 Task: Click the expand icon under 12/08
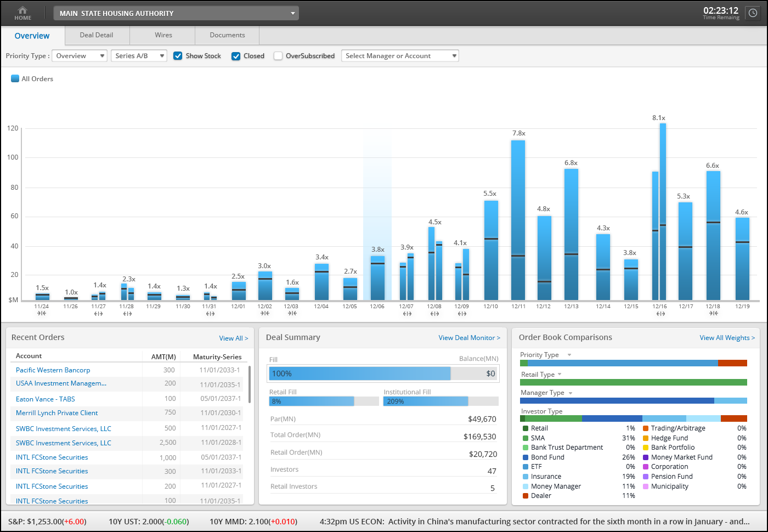tap(434, 314)
